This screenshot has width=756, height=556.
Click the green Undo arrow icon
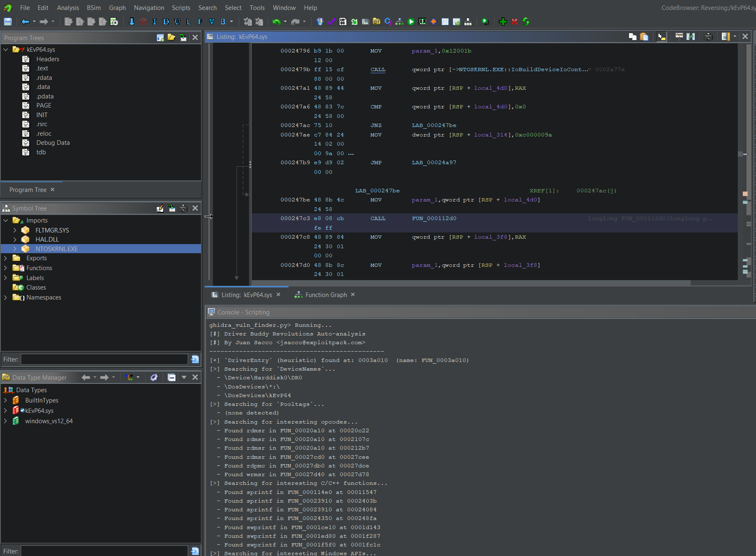click(276, 22)
